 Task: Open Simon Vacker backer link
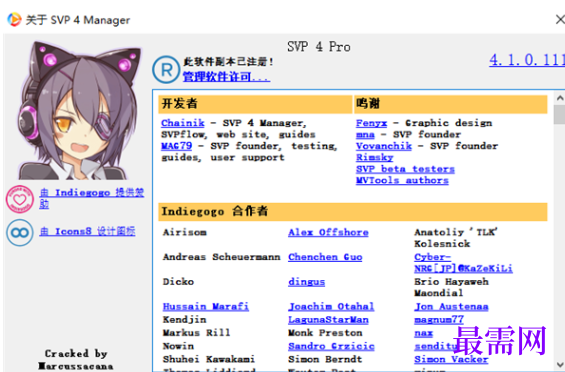pyautogui.click(x=451, y=359)
